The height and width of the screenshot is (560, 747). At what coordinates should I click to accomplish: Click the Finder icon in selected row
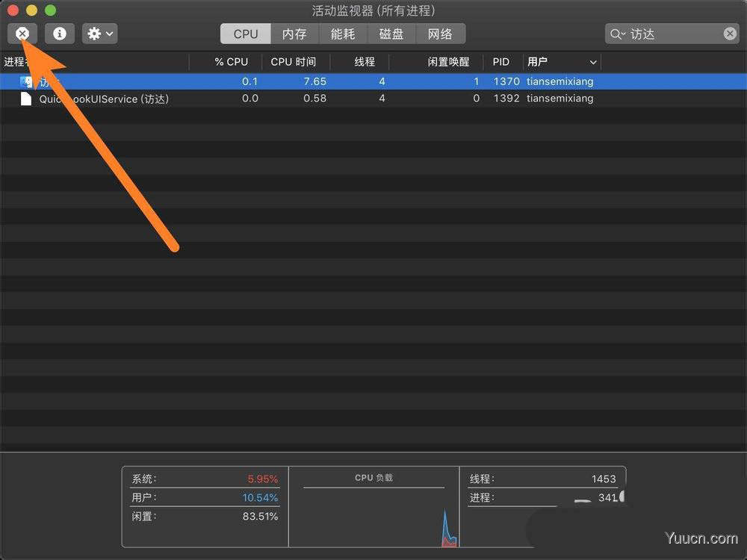point(26,82)
